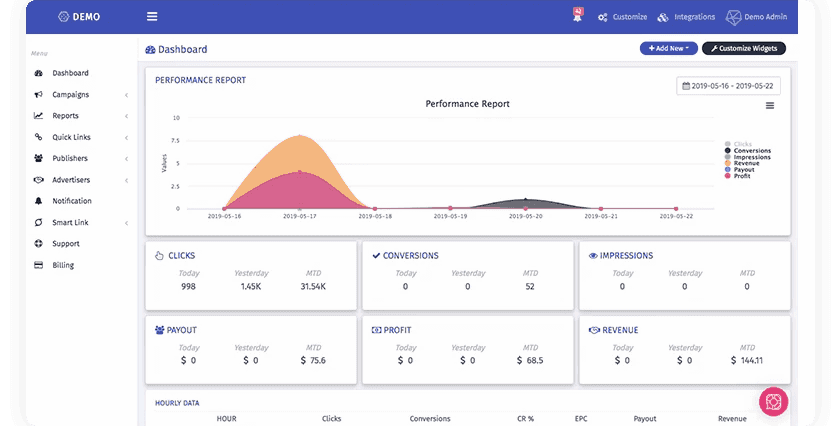
Task: Toggle Clicks series in chart legend
Action: (739, 144)
